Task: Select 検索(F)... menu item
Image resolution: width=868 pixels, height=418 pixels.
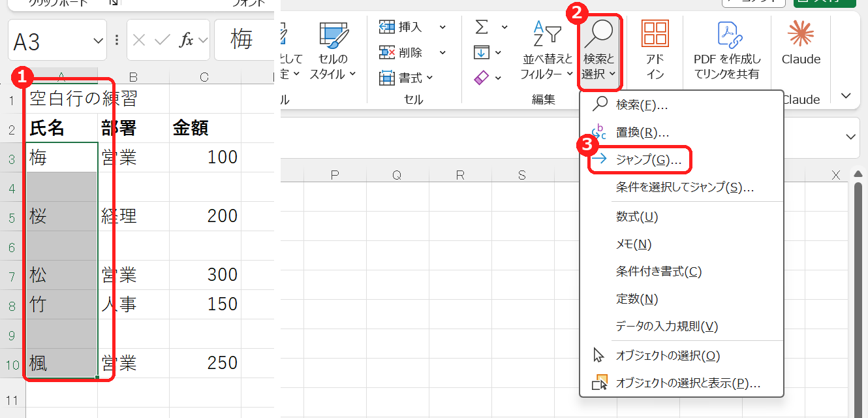Action: (x=681, y=104)
